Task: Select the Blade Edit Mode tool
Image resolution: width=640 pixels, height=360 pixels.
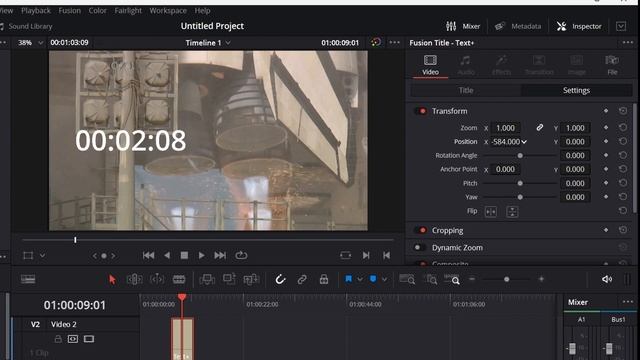Action: 179,280
